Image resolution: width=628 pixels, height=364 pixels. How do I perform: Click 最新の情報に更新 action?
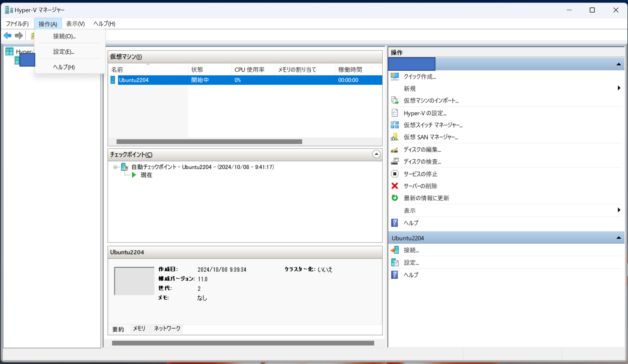(x=426, y=198)
